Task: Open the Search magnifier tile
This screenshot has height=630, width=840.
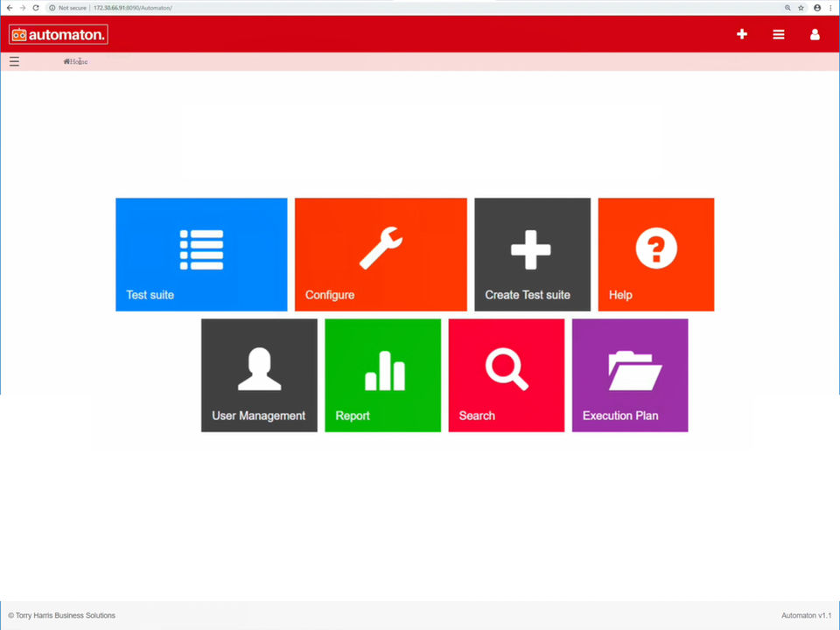Action: point(507,375)
